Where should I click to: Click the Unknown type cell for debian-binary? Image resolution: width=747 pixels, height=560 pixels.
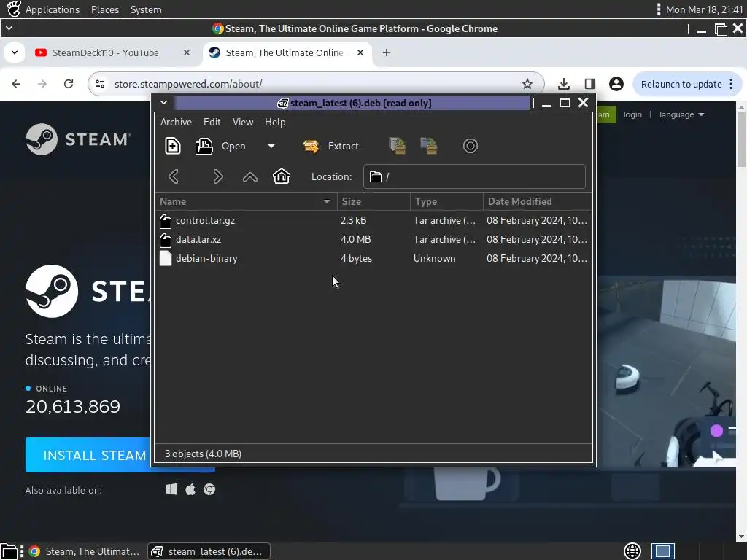(x=434, y=259)
